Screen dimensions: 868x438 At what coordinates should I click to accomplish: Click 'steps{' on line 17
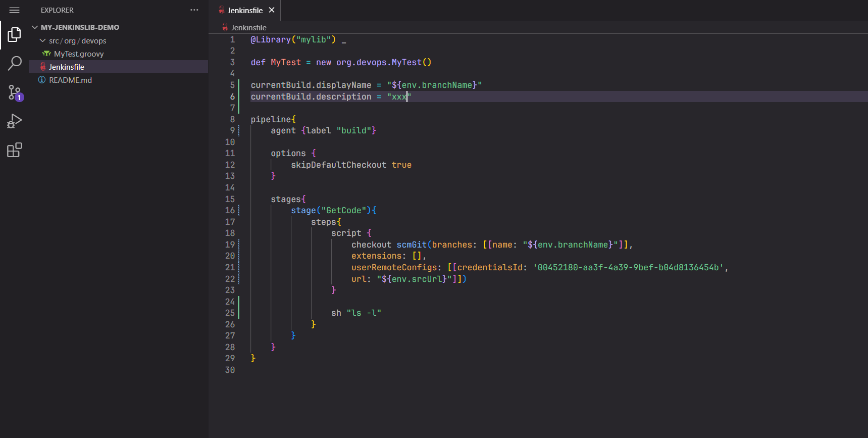tap(326, 222)
